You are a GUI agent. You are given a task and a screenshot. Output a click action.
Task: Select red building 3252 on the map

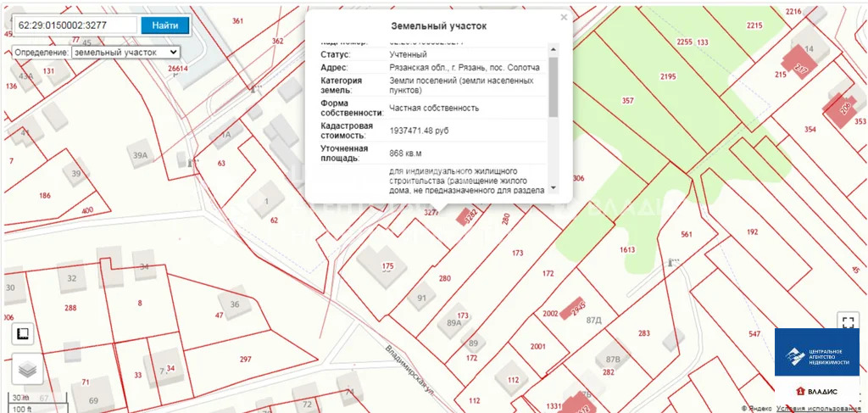tap(468, 215)
